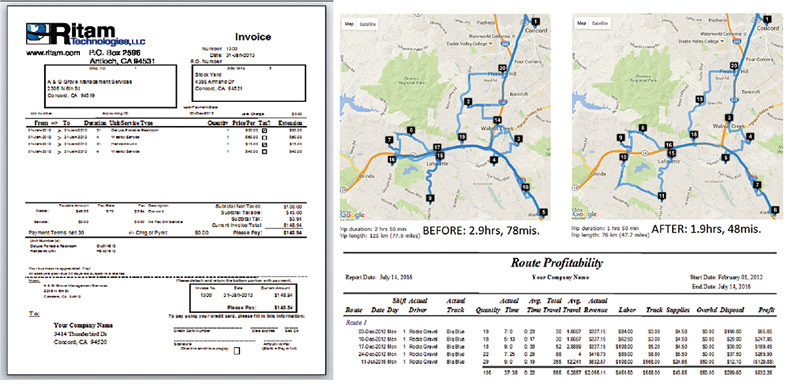Click stop marker 9 on the AFTER map
This screenshot has height=389, width=800.
click(x=620, y=137)
